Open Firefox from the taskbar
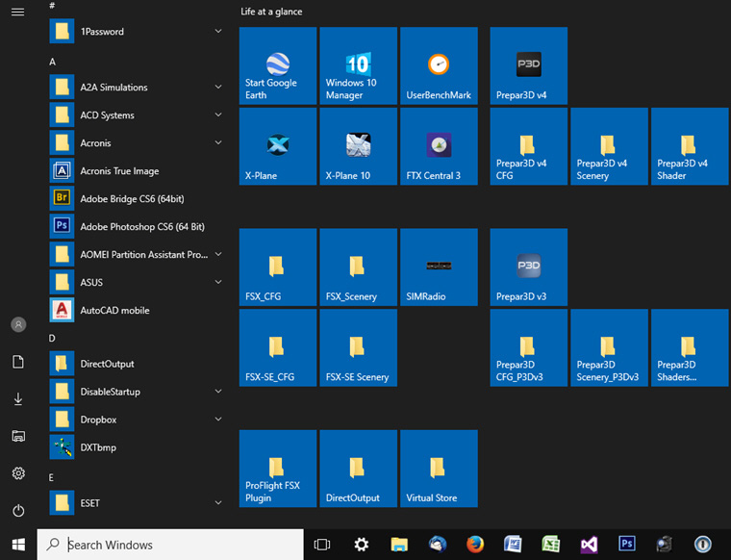The width and height of the screenshot is (731, 560). click(x=475, y=545)
